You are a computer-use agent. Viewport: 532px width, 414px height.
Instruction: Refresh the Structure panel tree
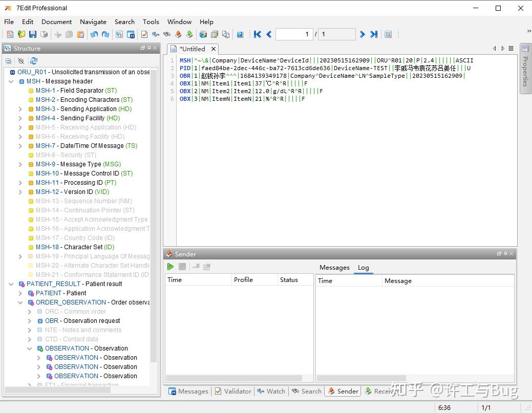pyautogui.click(x=34, y=61)
